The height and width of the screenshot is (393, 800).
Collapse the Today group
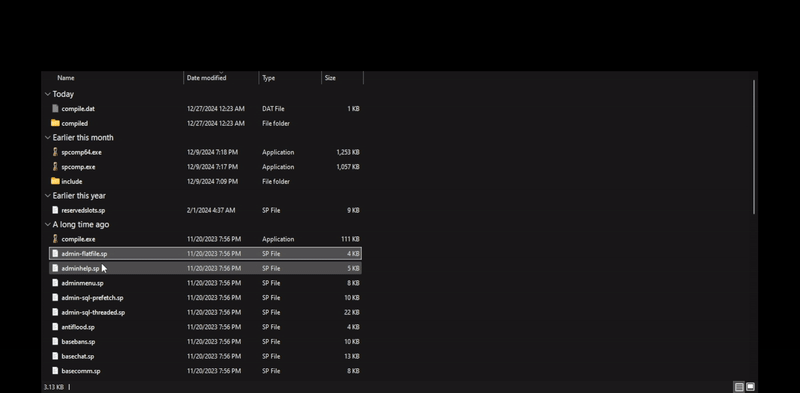pyautogui.click(x=47, y=94)
